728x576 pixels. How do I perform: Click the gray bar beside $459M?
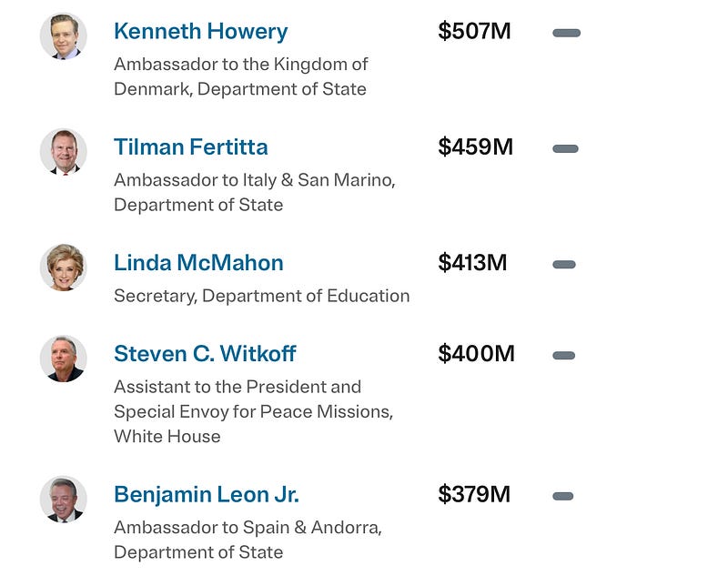565,148
